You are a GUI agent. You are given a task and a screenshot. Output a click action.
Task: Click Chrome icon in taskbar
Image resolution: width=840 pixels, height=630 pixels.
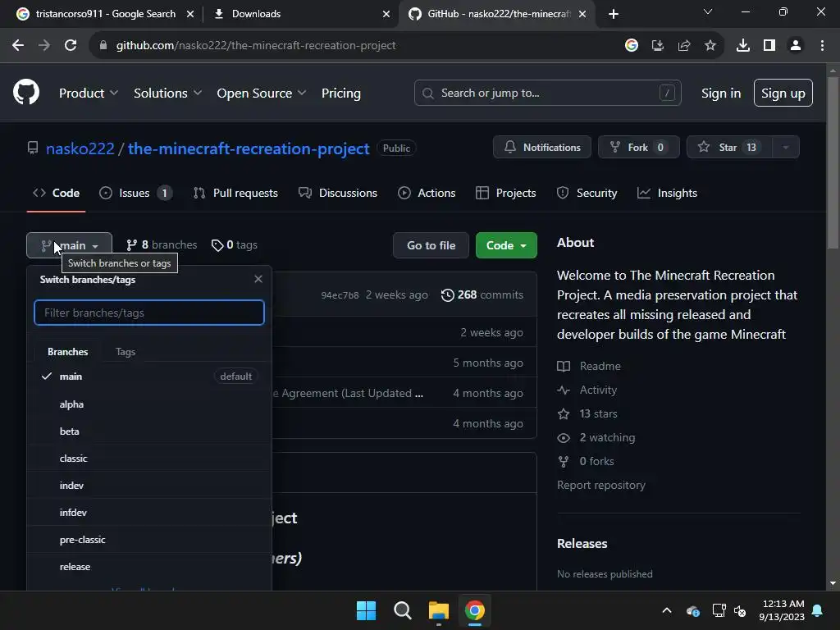(x=475, y=610)
